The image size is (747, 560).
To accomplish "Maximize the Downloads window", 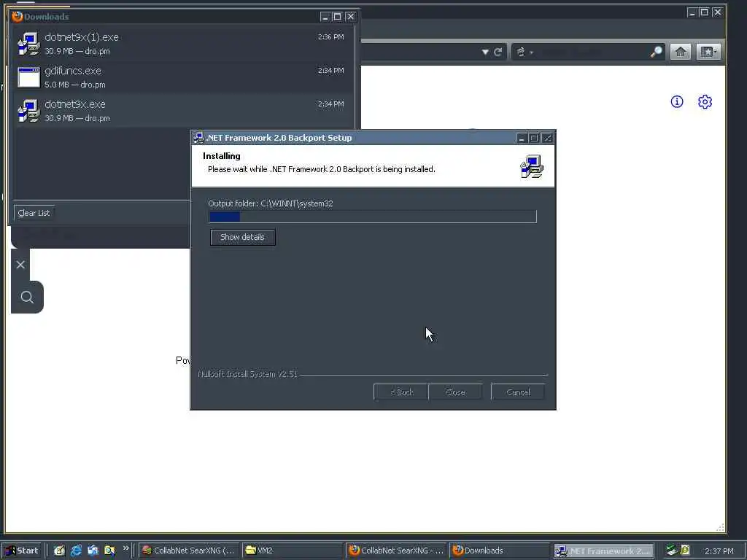I will tap(337, 17).
